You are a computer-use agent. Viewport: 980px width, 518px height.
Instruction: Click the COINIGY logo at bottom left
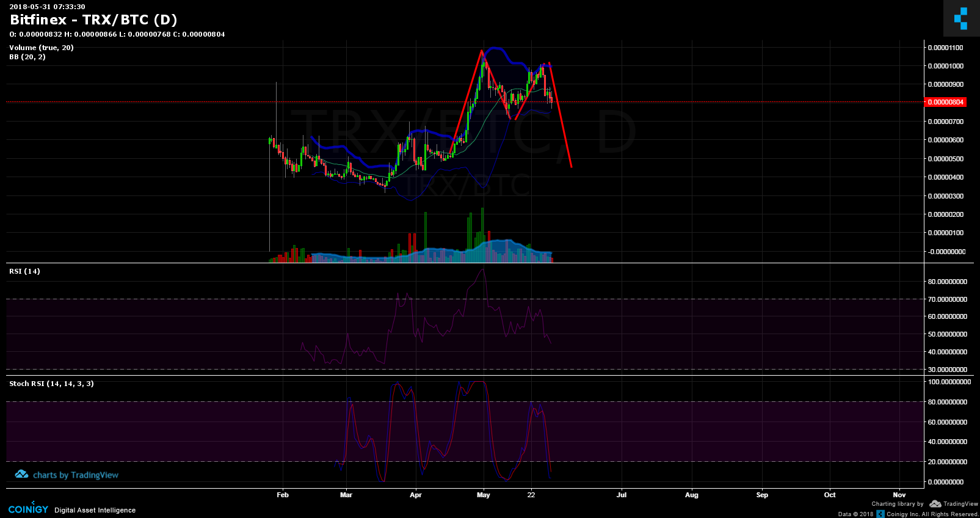tap(28, 509)
